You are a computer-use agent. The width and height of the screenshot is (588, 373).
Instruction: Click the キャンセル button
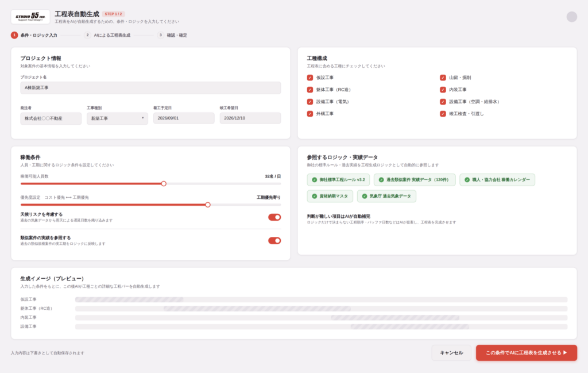click(x=451, y=353)
